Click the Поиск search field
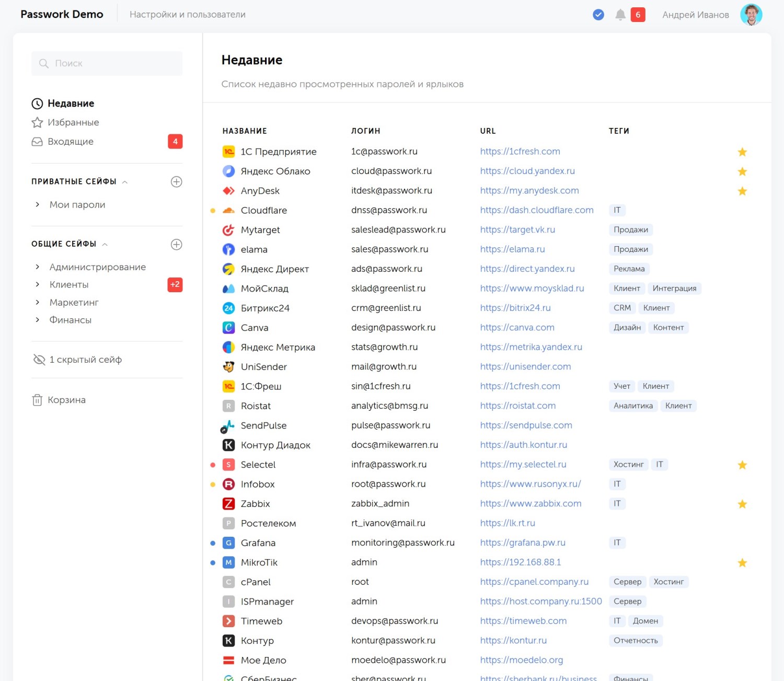The height and width of the screenshot is (681, 784). (107, 63)
